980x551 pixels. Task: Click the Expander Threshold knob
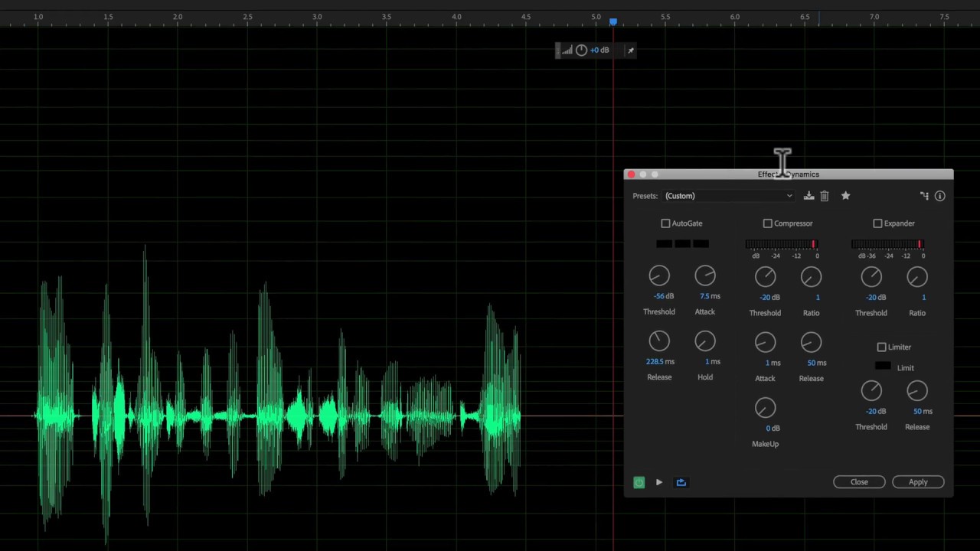coord(871,277)
